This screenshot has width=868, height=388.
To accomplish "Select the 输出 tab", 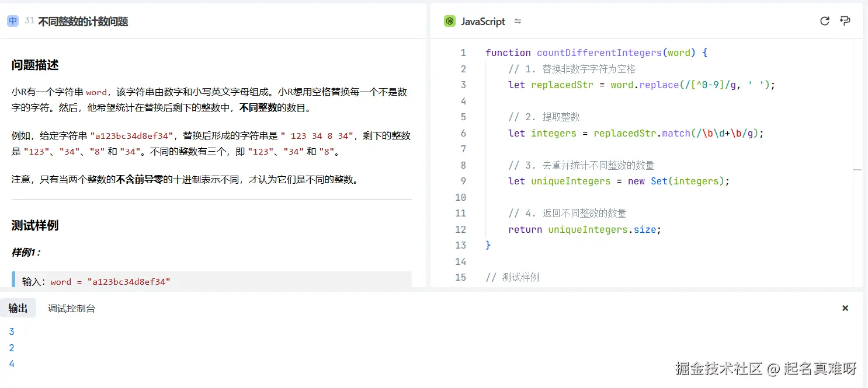I will pos(18,307).
